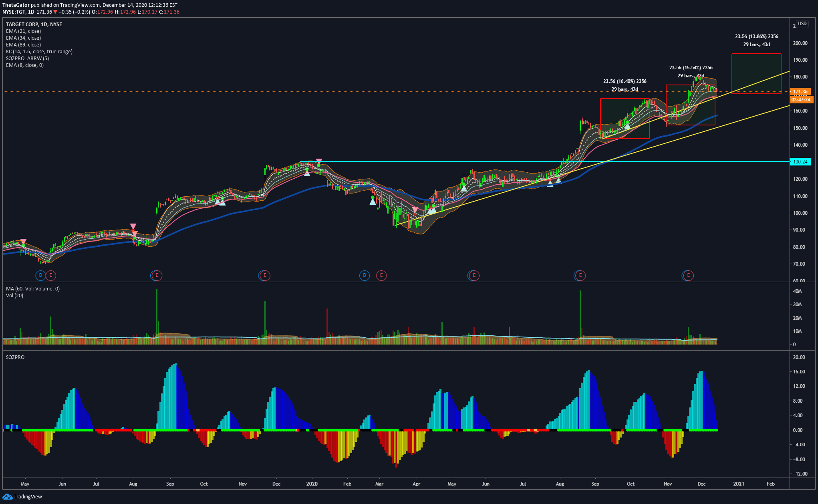The width and height of the screenshot is (818, 504).
Task: Click the earnings E marker from November 2020
Action: 688,275
